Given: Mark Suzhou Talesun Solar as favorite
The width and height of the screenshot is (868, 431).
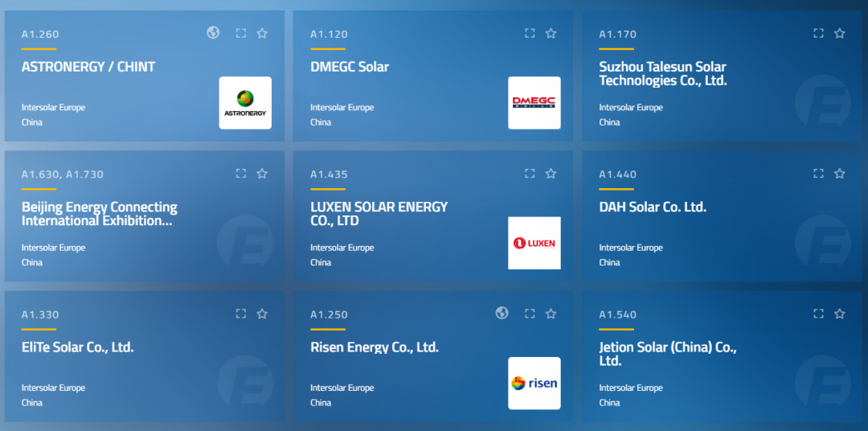Looking at the screenshot, I should (840, 33).
